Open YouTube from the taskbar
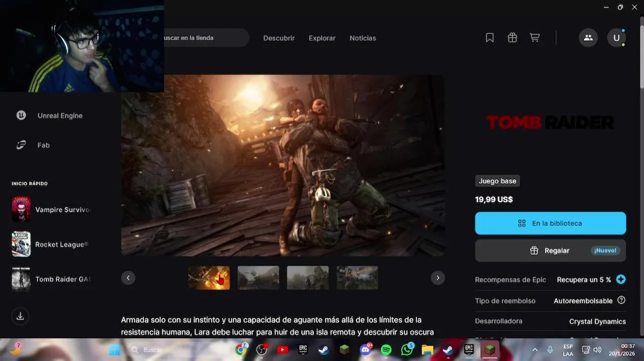The width and height of the screenshot is (644, 361). [282, 349]
